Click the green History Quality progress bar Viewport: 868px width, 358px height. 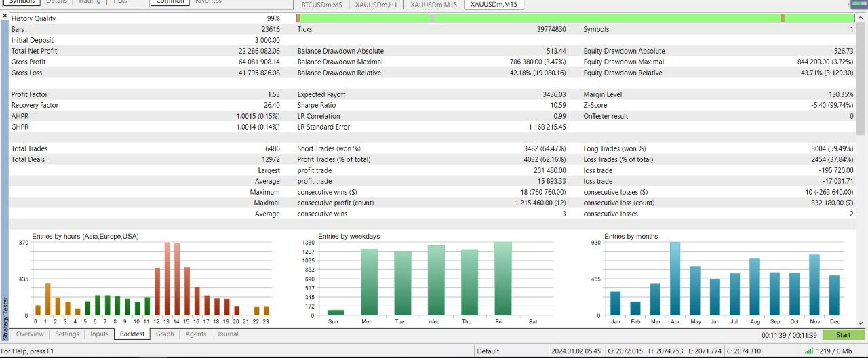[576, 18]
